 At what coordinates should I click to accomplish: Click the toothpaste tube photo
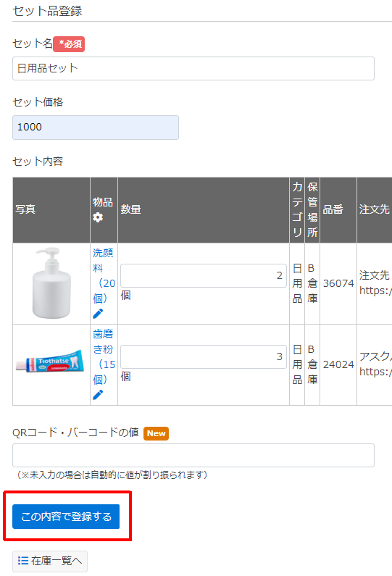pos(50,361)
